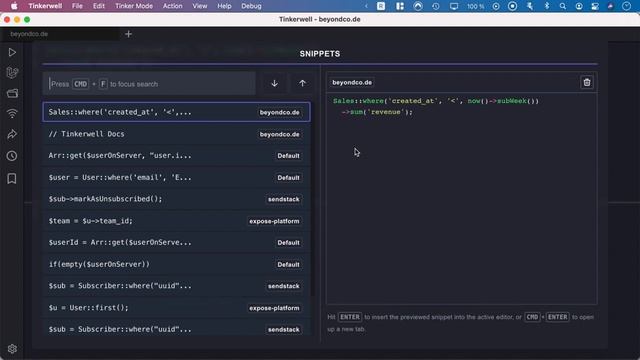Focus the snippets search field
This screenshot has width=640, height=360.
(149, 84)
